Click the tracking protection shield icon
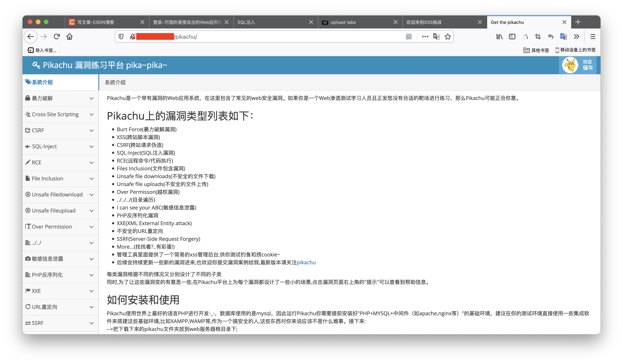The height and width of the screenshot is (364, 623). click(121, 37)
